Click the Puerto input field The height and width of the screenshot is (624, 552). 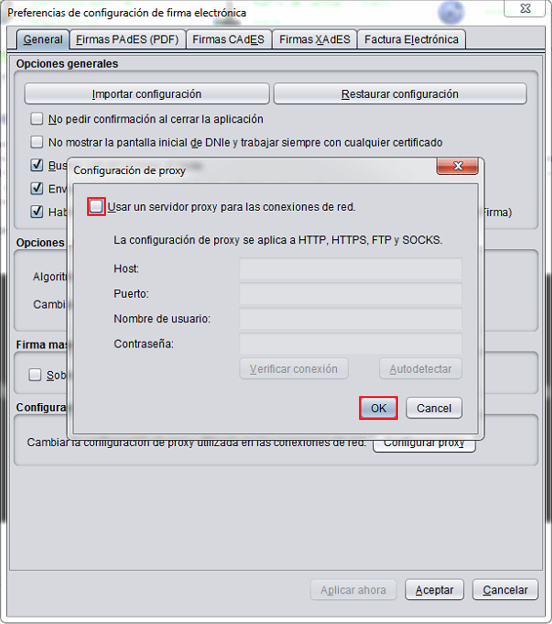(351, 294)
